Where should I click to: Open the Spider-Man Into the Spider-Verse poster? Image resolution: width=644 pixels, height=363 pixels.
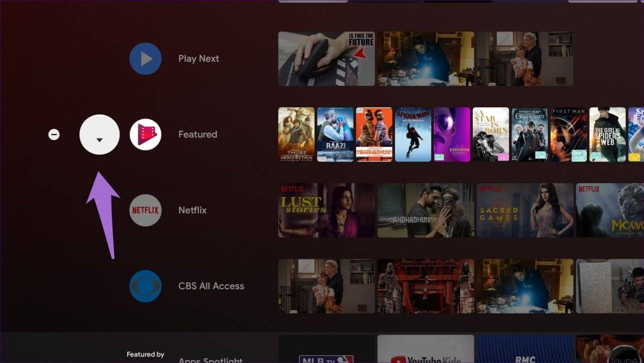[413, 134]
